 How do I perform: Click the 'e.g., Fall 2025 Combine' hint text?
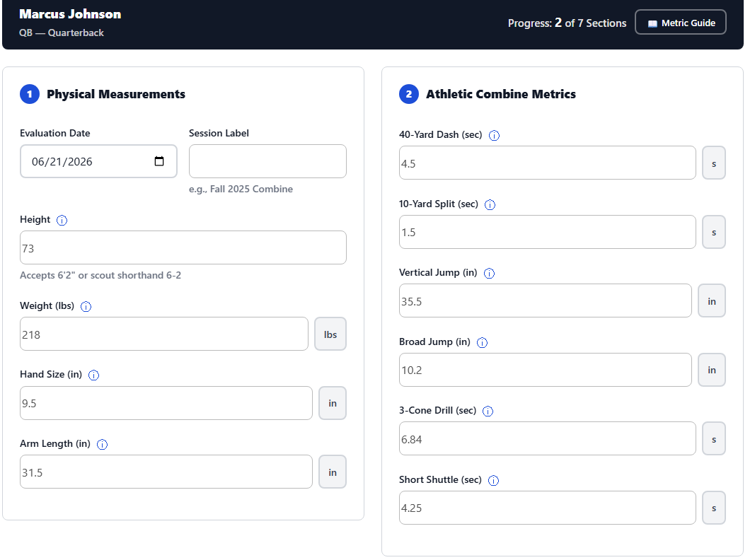(x=241, y=189)
